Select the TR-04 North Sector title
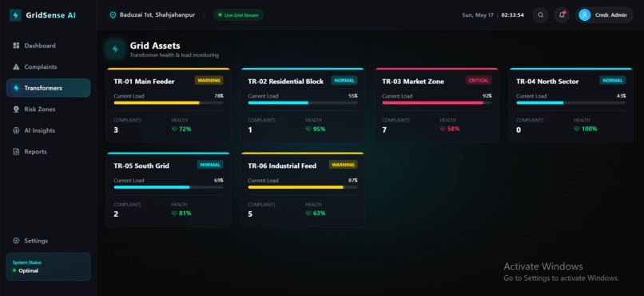The height and width of the screenshot is (296, 644). 547,82
